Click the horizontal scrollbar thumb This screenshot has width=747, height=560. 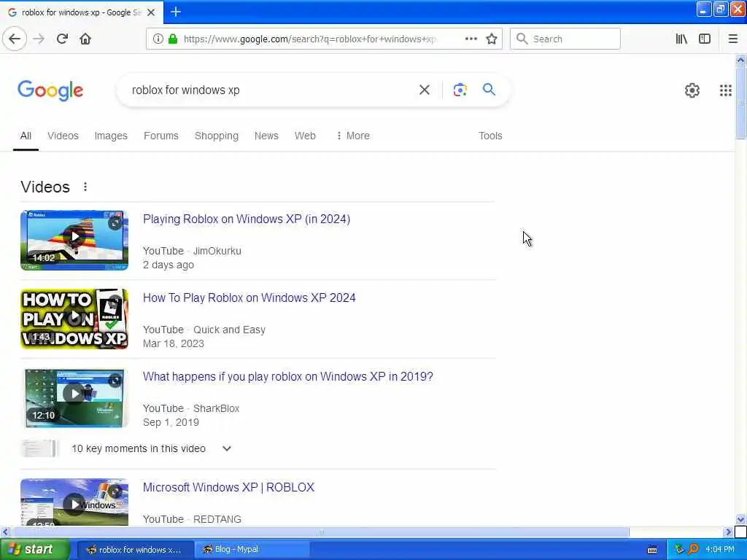click(320, 532)
